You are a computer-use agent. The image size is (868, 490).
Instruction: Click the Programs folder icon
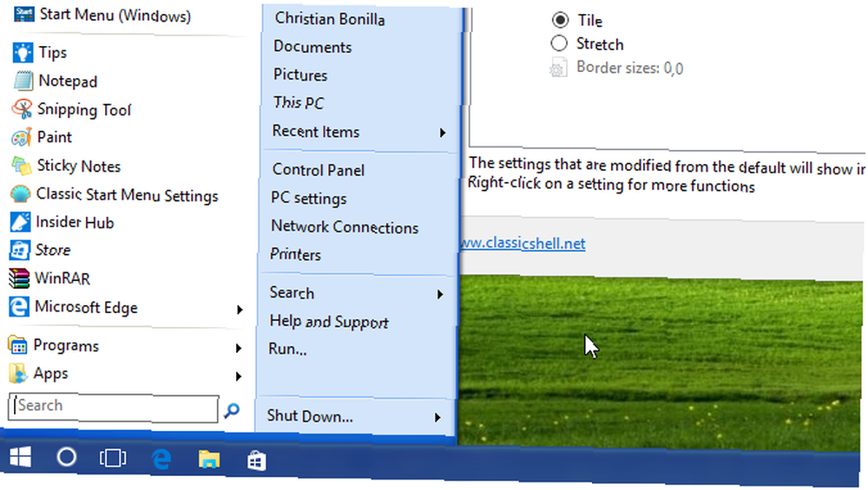[x=17, y=346]
